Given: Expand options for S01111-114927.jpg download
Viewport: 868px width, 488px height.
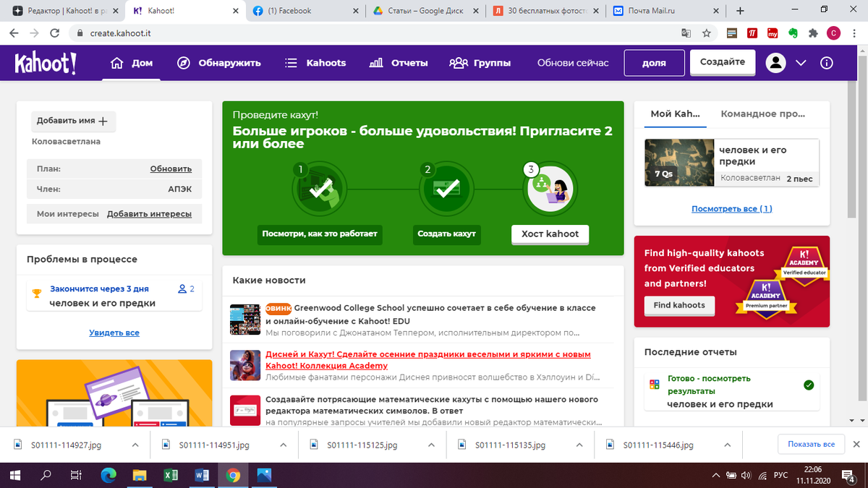Looking at the screenshot, I should (x=135, y=445).
